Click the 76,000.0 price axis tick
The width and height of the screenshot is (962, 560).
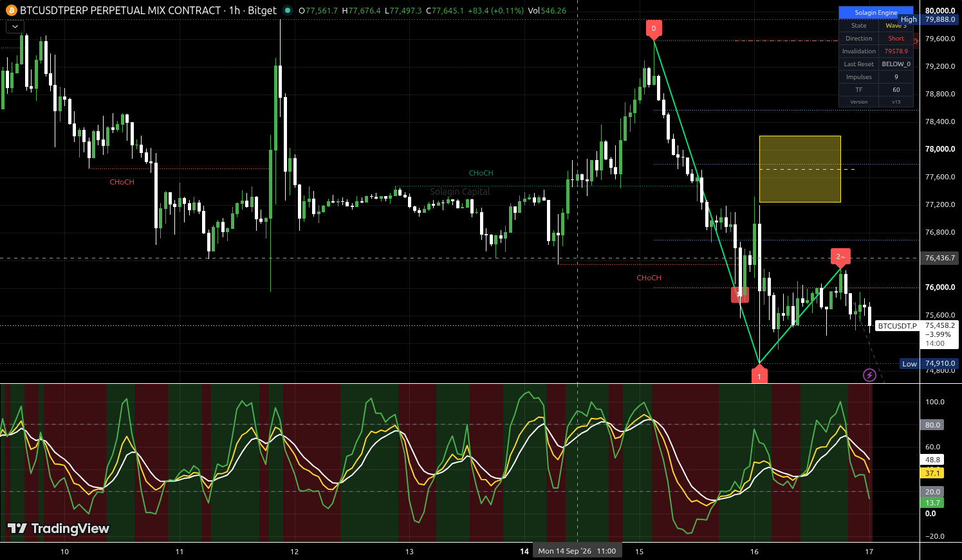940,287
